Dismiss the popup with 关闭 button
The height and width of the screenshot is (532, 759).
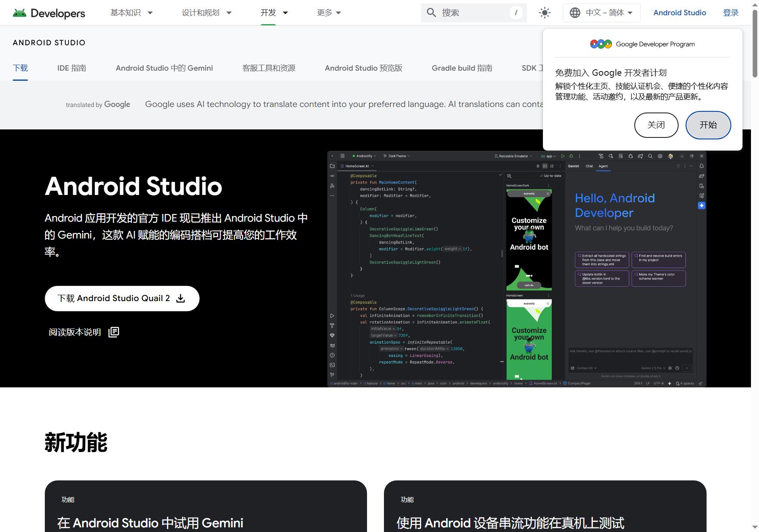coord(656,125)
